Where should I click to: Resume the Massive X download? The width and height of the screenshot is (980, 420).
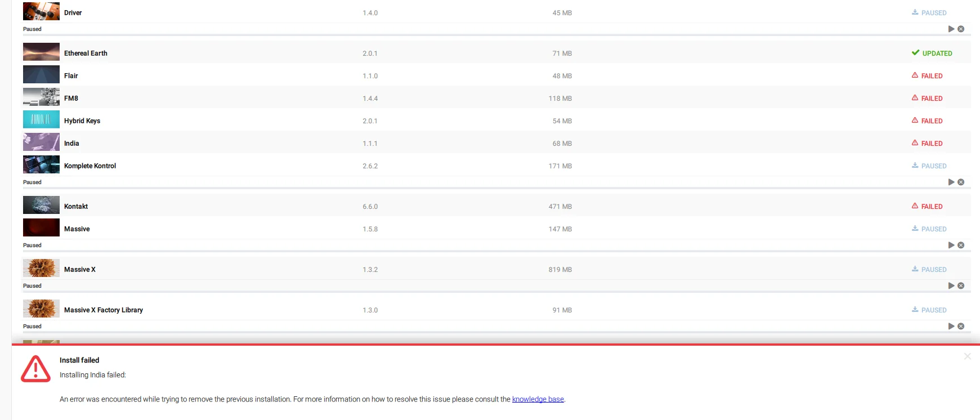point(951,285)
